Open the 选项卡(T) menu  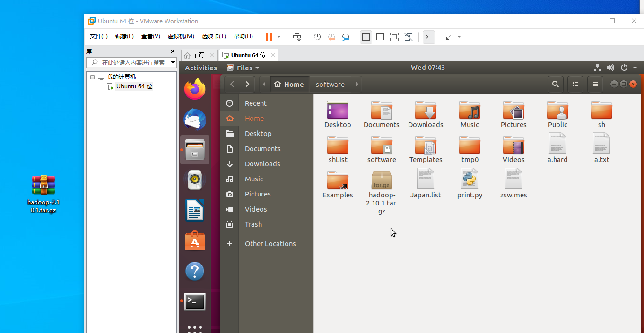click(x=214, y=36)
